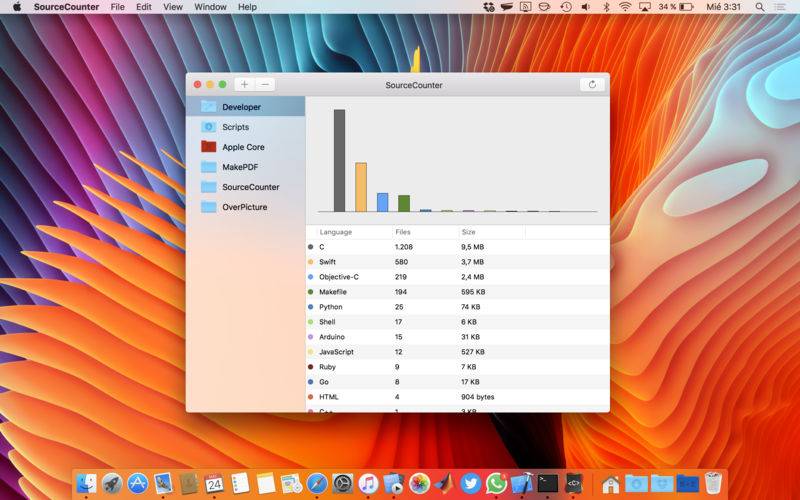Select the Makefile language row
The height and width of the screenshot is (500, 800).
point(458,292)
